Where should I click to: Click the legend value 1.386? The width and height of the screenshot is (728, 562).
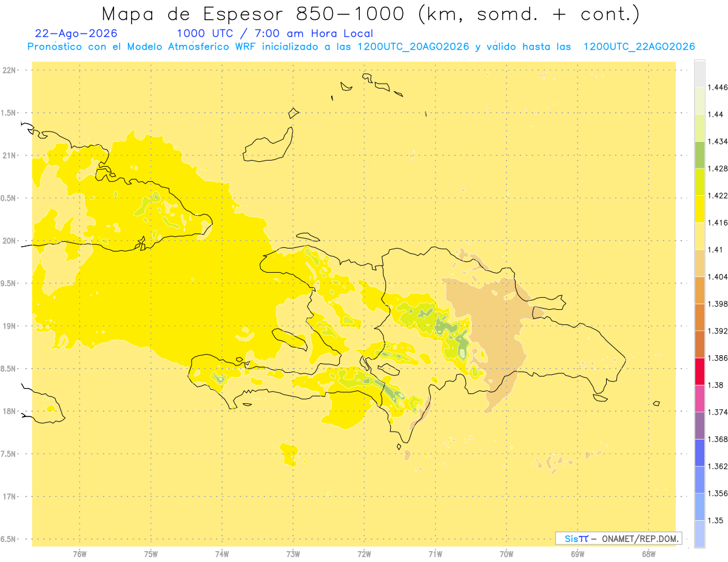click(718, 358)
